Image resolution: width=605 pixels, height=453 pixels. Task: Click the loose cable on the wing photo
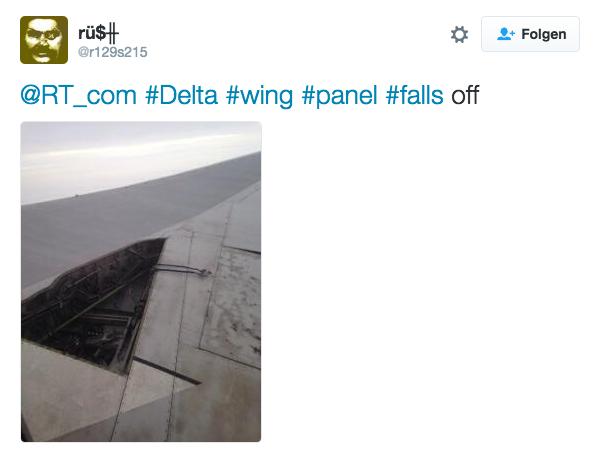coord(182,269)
